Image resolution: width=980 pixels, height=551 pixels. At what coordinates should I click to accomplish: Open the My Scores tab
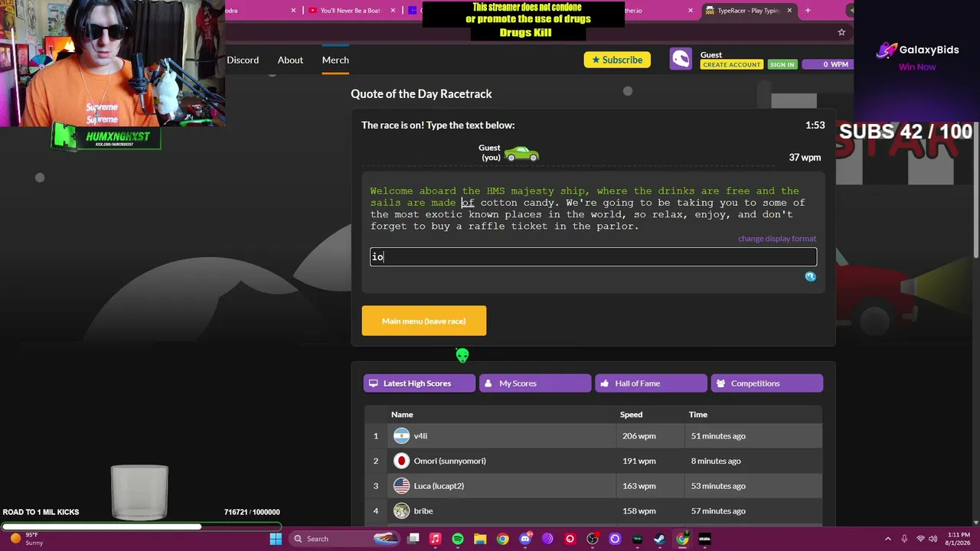535,383
